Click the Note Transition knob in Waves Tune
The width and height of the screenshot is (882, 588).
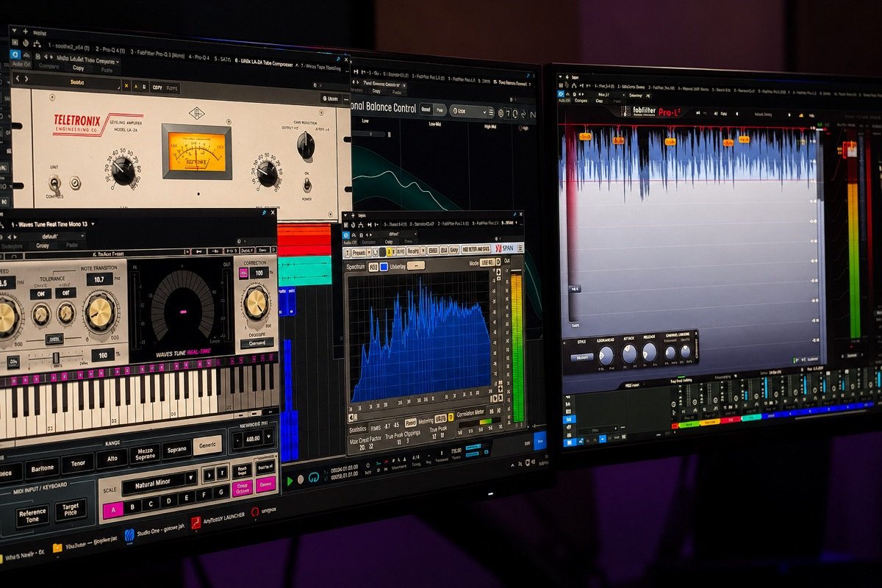pyautogui.click(x=99, y=312)
